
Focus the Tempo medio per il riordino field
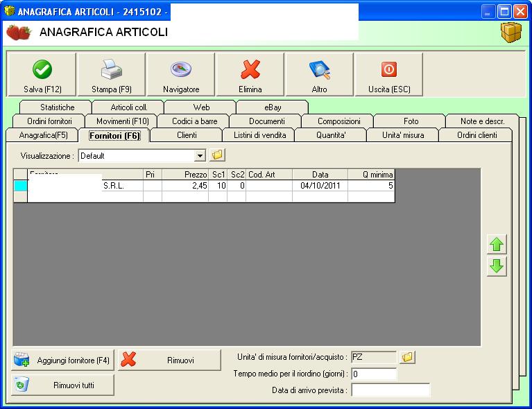pos(374,374)
